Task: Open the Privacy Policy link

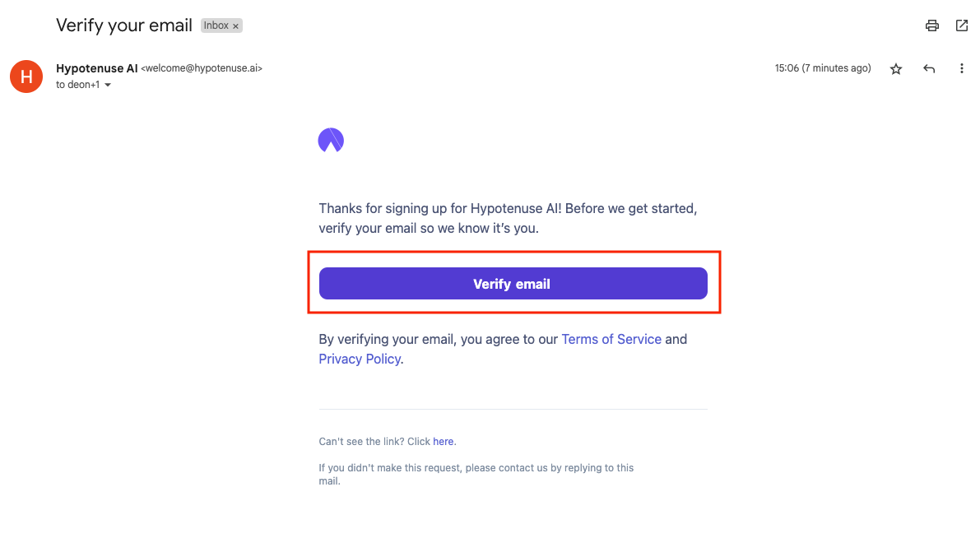Action: click(x=360, y=359)
